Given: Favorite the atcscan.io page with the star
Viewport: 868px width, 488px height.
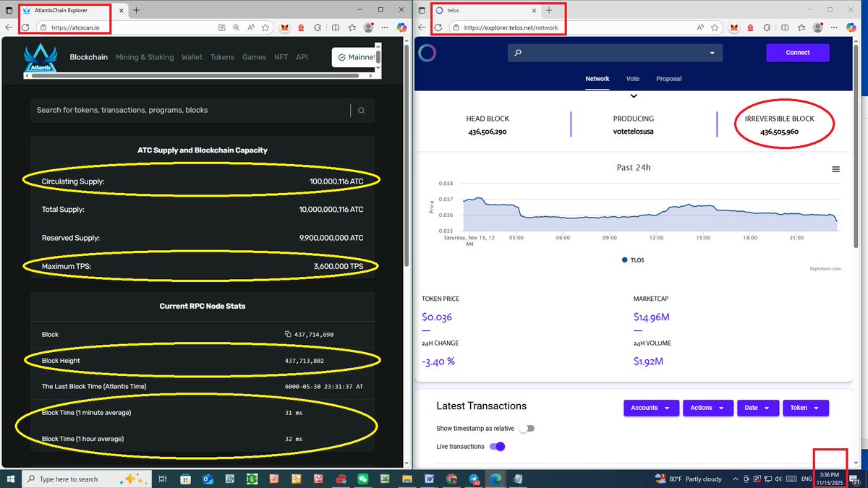Looking at the screenshot, I should click(x=265, y=27).
